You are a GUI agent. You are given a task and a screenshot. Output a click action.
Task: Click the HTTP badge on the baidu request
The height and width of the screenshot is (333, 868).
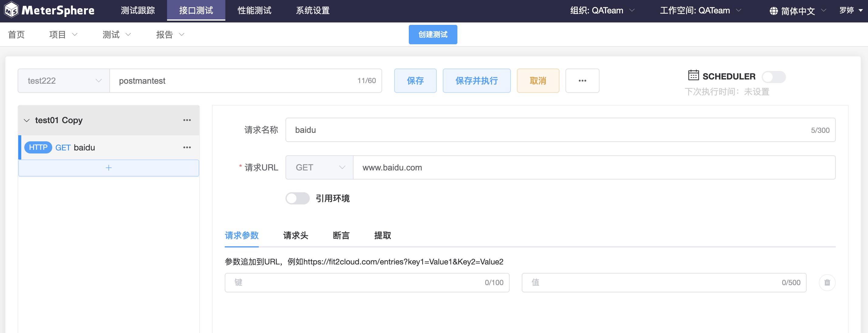[38, 147]
